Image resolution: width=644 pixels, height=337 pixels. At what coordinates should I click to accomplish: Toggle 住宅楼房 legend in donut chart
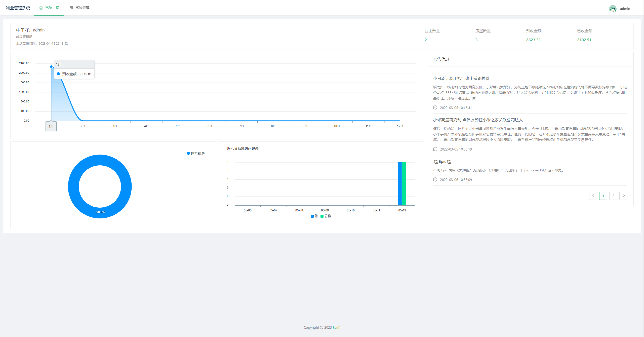196,154
